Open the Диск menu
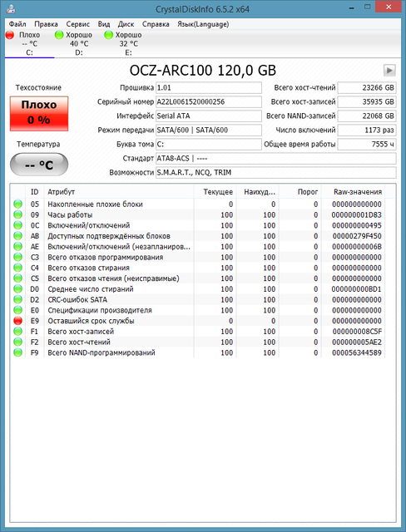Viewport: 406px width, 532px height. 126,24
